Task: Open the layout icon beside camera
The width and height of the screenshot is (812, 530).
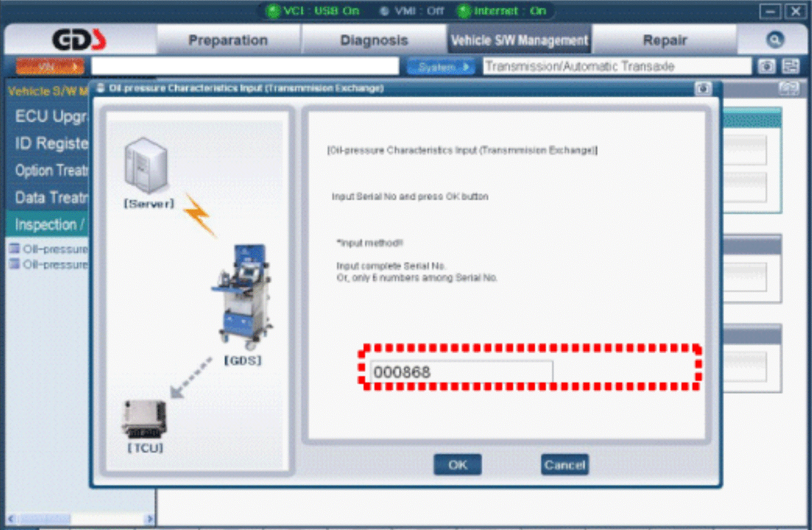Action: pyautogui.click(x=791, y=66)
